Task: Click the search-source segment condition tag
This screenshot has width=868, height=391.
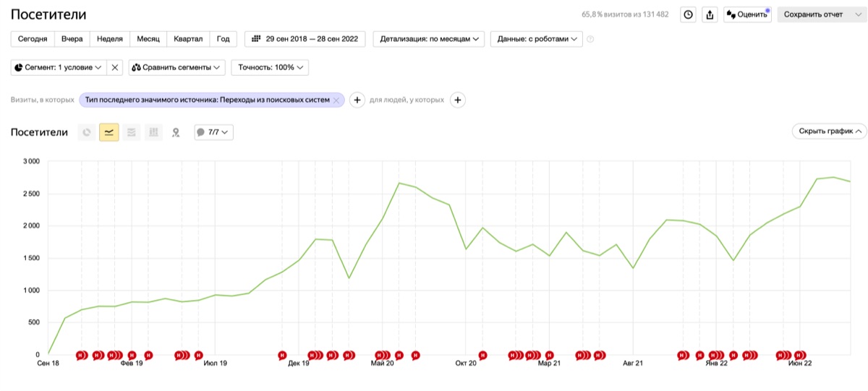Action: [207, 100]
